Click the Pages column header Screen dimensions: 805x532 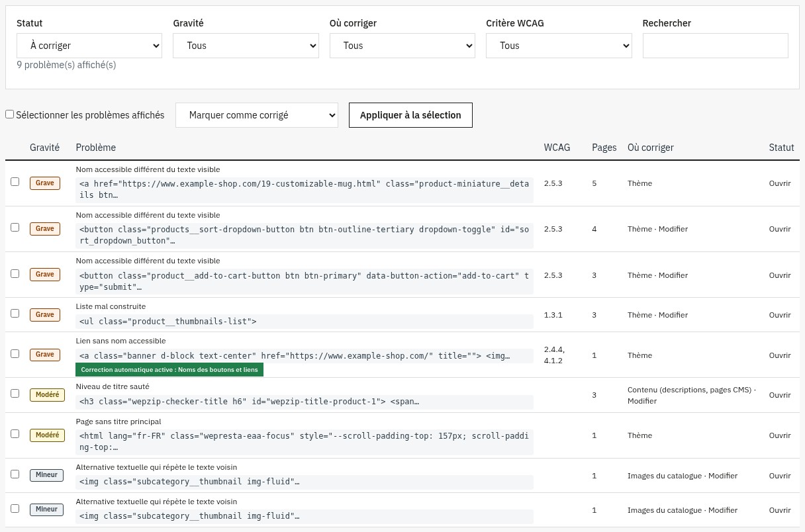click(x=604, y=148)
